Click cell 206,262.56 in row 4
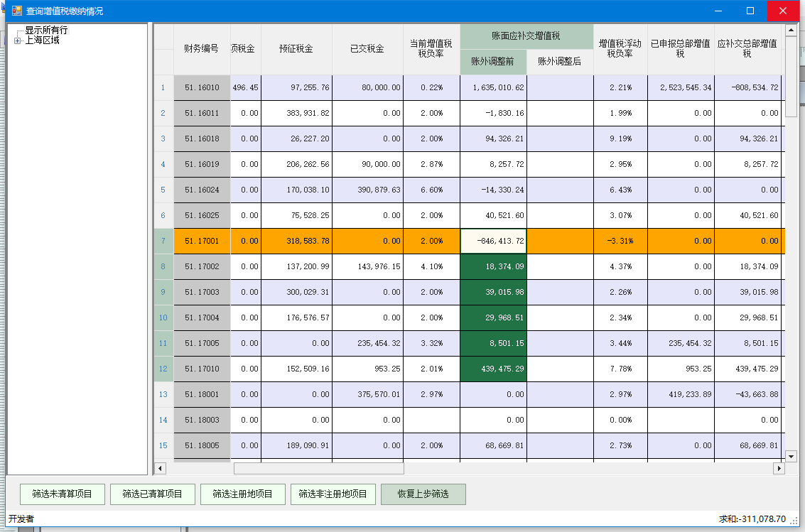 297,164
